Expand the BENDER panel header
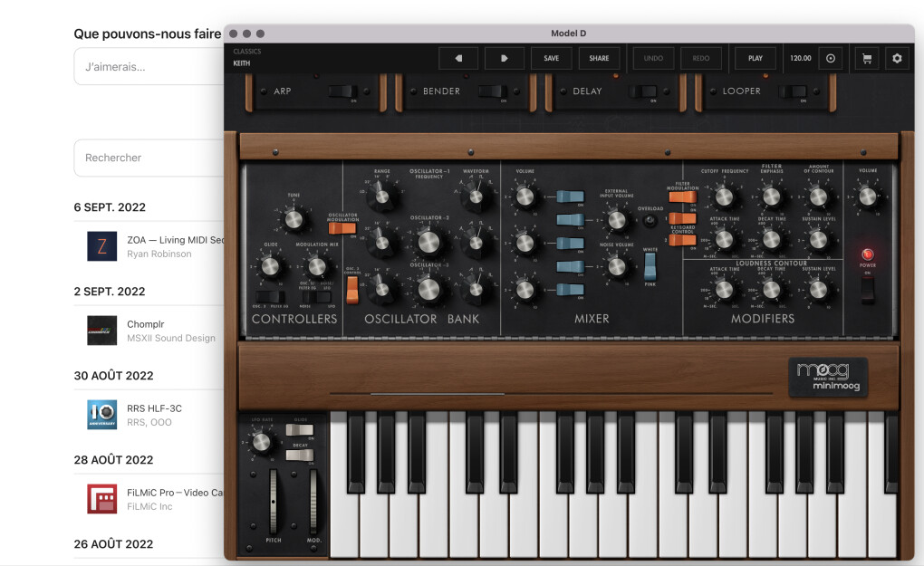 click(441, 91)
